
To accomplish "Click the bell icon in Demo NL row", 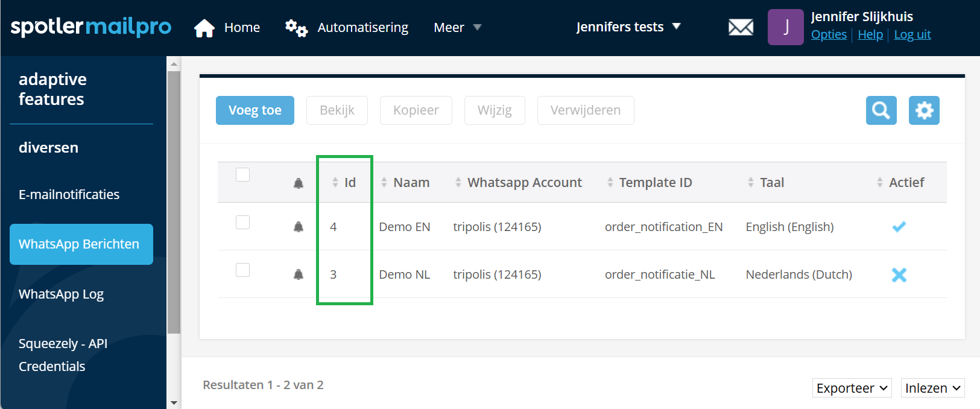I will click(x=299, y=274).
